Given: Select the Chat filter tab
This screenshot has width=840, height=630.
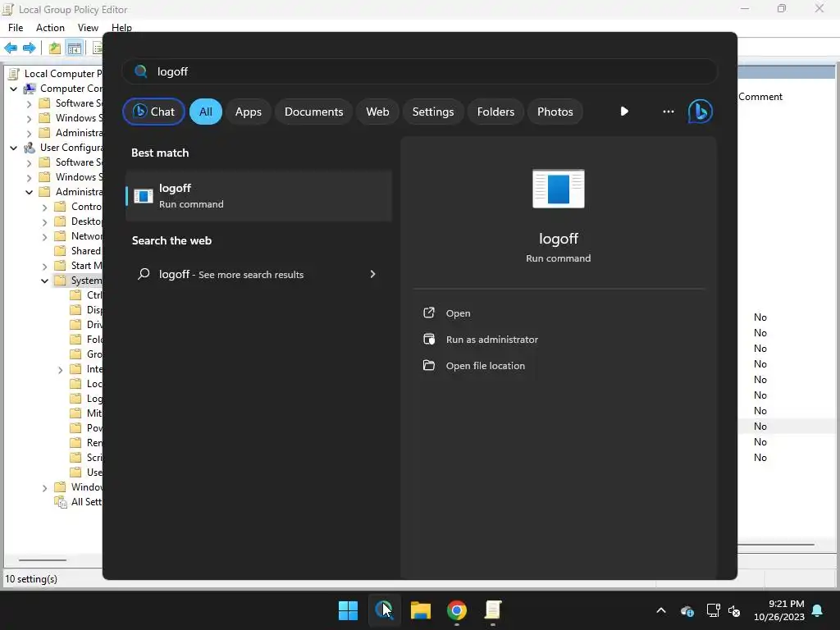Looking at the screenshot, I should 153,112.
